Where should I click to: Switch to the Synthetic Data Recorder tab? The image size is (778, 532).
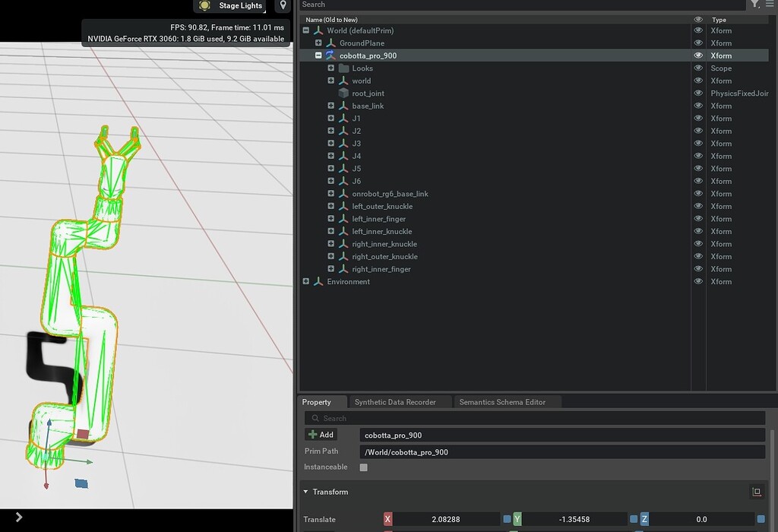point(397,401)
